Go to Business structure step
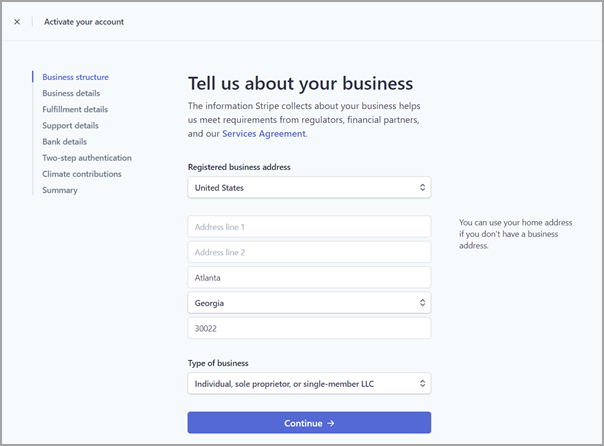Viewport: 604px width, 446px height. [x=76, y=77]
